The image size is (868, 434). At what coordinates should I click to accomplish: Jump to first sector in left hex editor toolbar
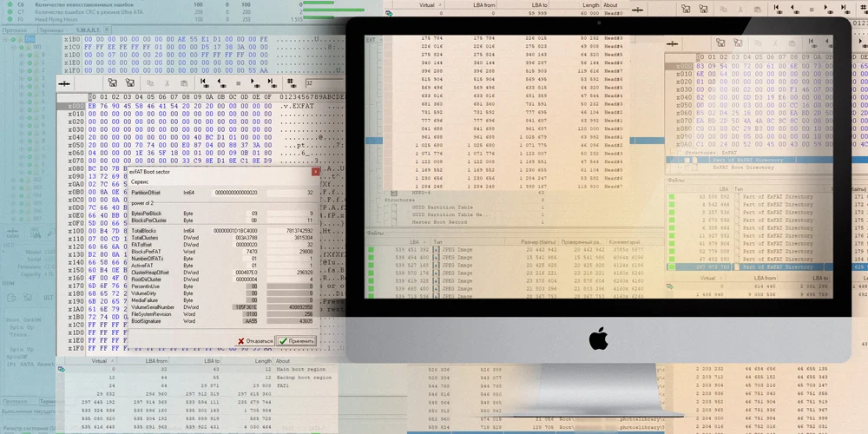coord(204,83)
